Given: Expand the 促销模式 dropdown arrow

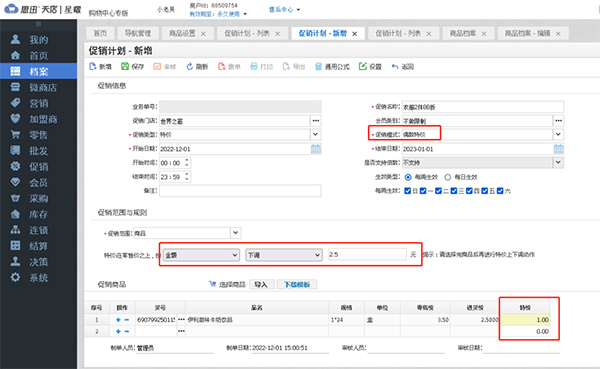Looking at the screenshot, I should pos(558,134).
